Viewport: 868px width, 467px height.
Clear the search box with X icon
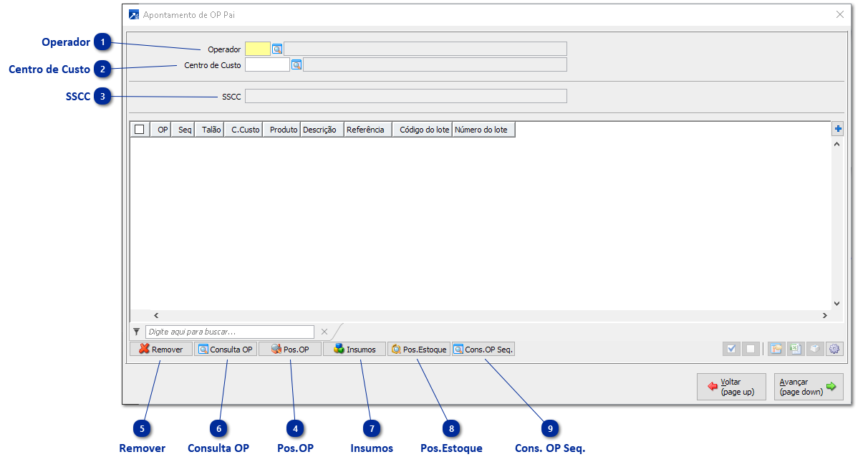324,332
